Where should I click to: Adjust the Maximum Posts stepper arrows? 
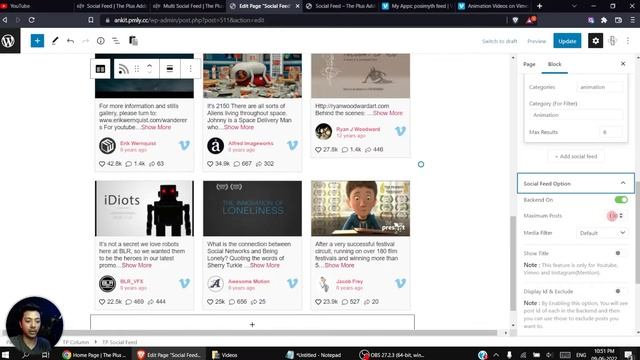point(621,216)
